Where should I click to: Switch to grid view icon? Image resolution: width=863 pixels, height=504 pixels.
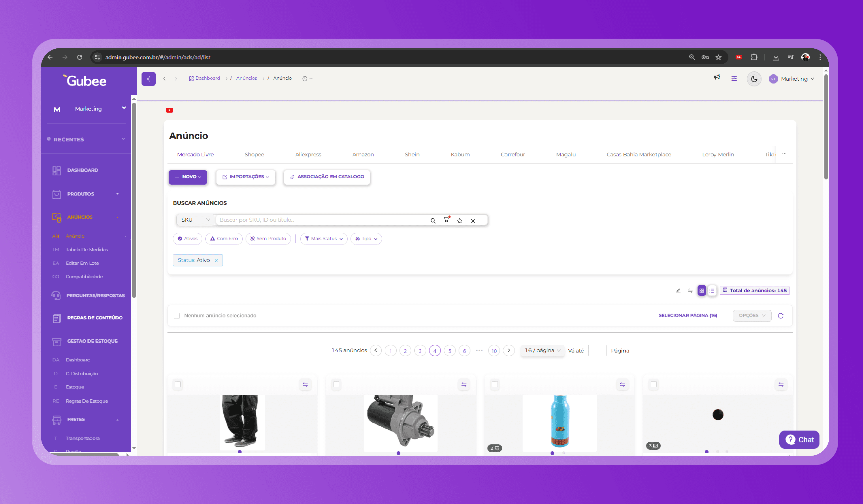click(x=701, y=291)
